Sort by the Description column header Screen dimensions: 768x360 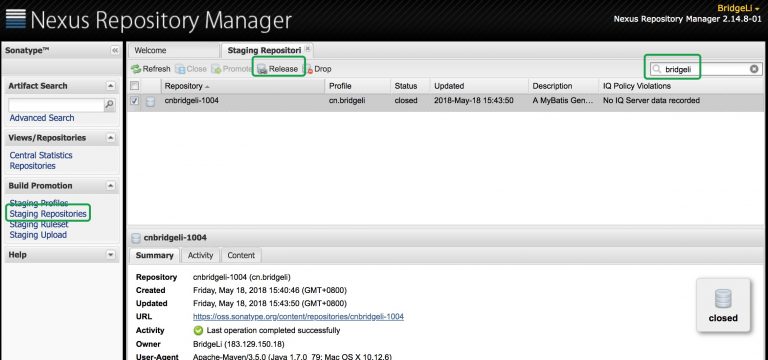pos(563,86)
